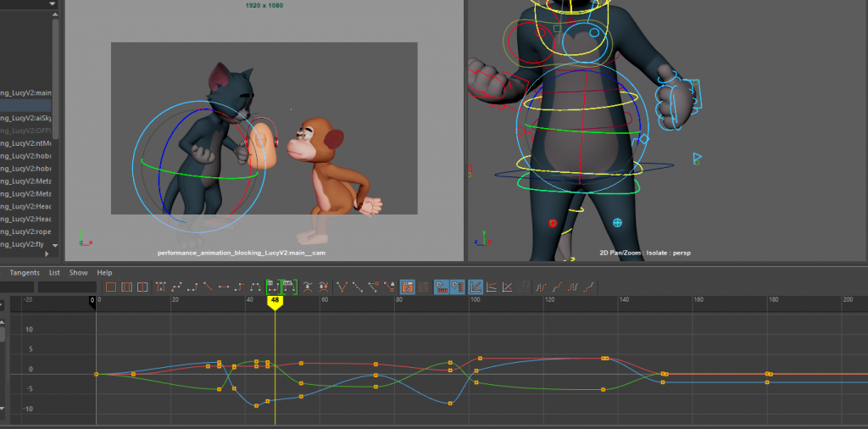Enable Stacked View for curves
Image resolution: width=868 pixels, height=429 pixels.
(491, 287)
